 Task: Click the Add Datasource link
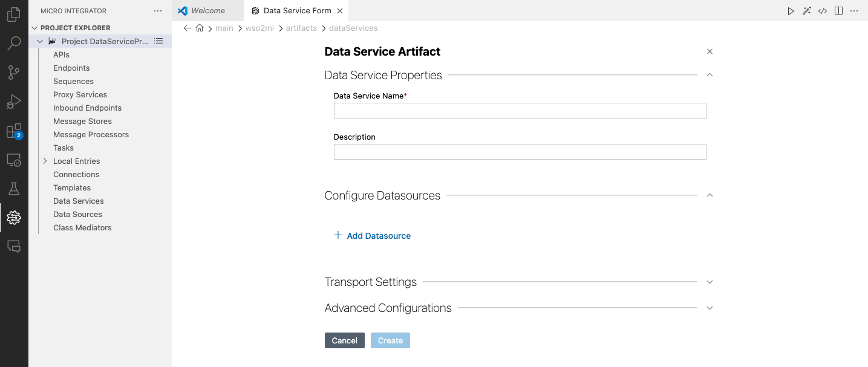378,236
